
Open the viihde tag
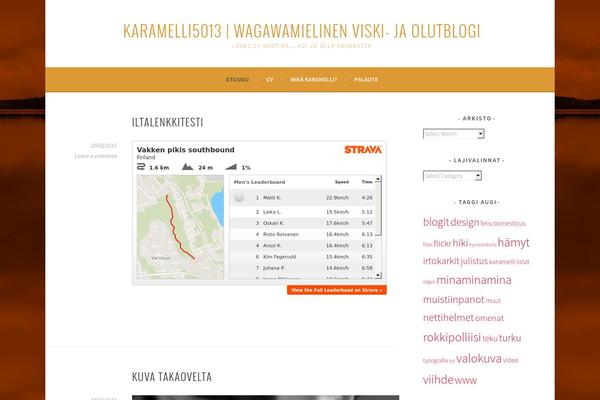coord(438,380)
